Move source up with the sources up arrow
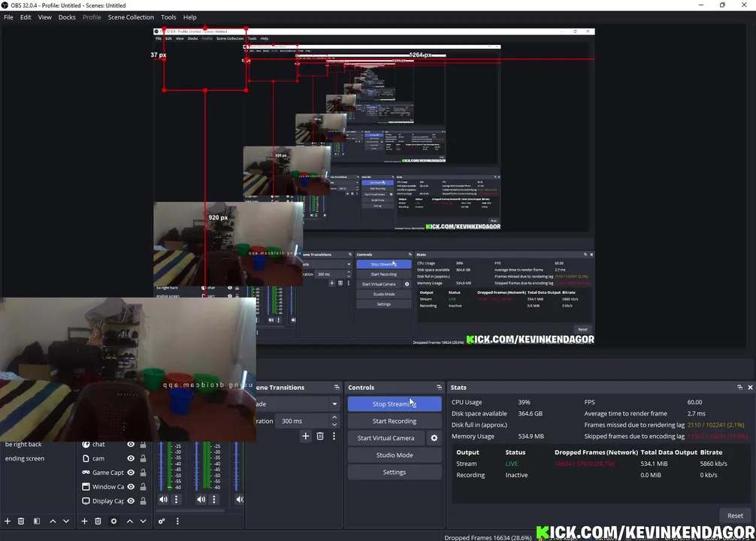Screen dimensions: 756x541 coord(130,521)
